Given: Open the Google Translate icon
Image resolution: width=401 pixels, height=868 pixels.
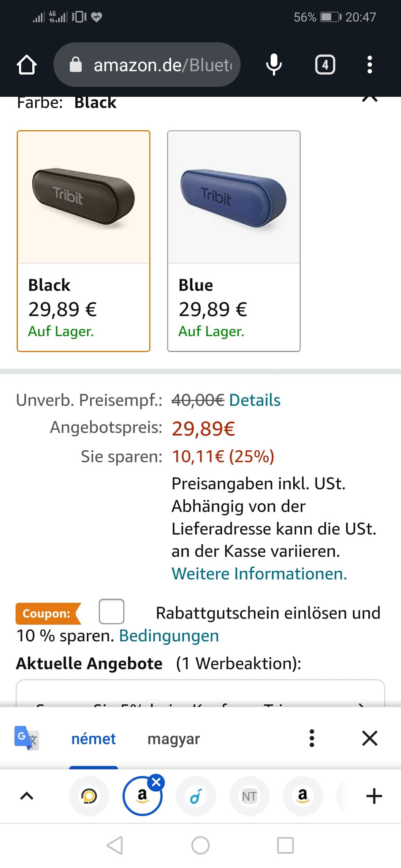Looking at the screenshot, I should click(26, 738).
